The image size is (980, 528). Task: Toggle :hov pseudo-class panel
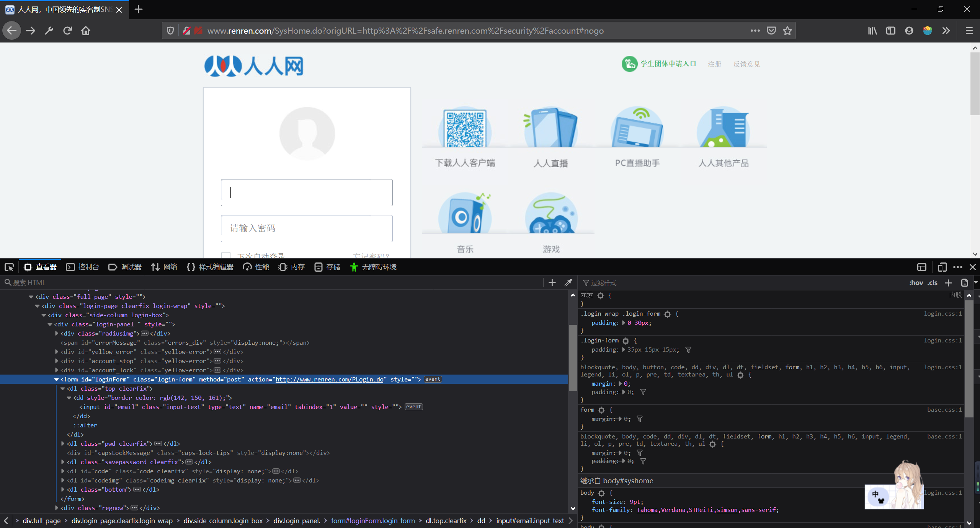tap(916, 283)
